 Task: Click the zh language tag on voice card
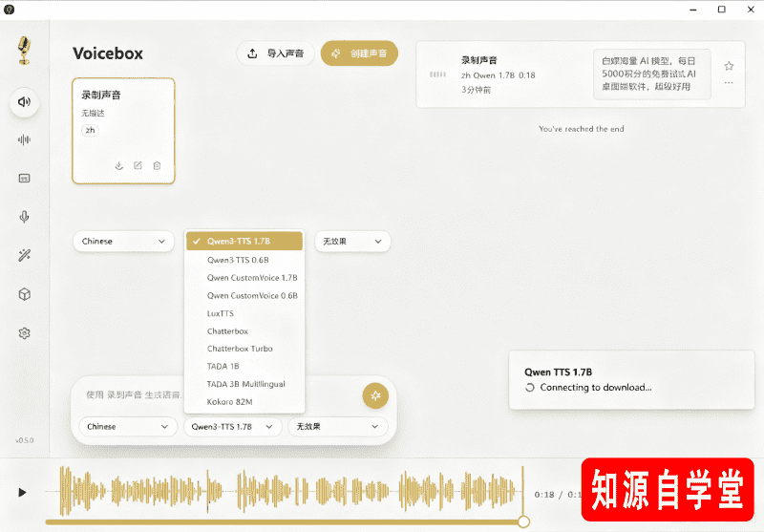tap(90, 131)
